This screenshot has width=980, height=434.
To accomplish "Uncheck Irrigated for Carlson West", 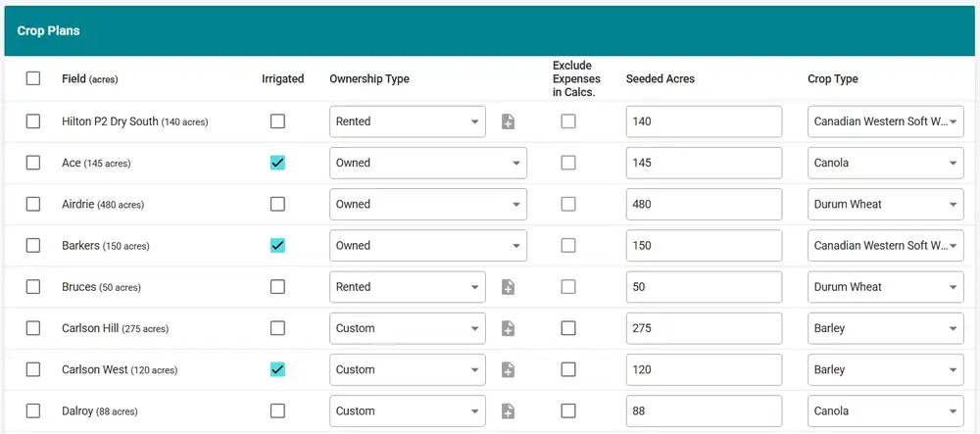I will 277,369.
